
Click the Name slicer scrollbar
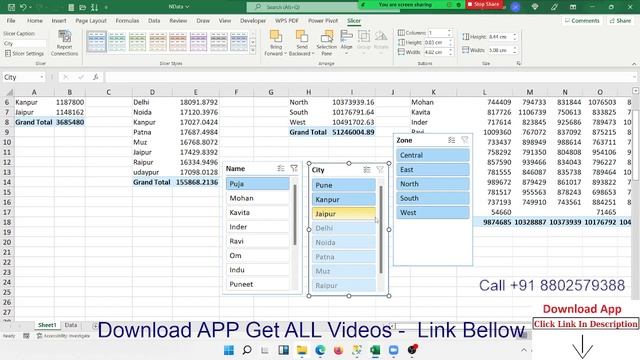(295, 215)
